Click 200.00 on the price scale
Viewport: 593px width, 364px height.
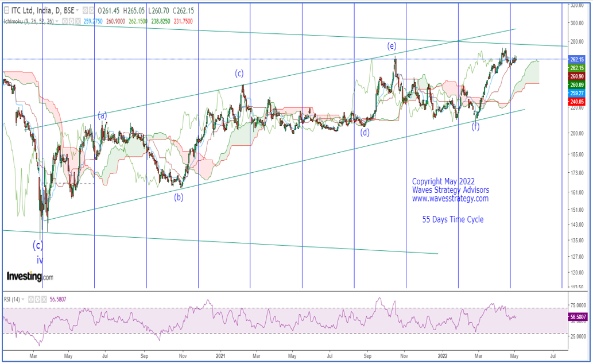point(577,133)
